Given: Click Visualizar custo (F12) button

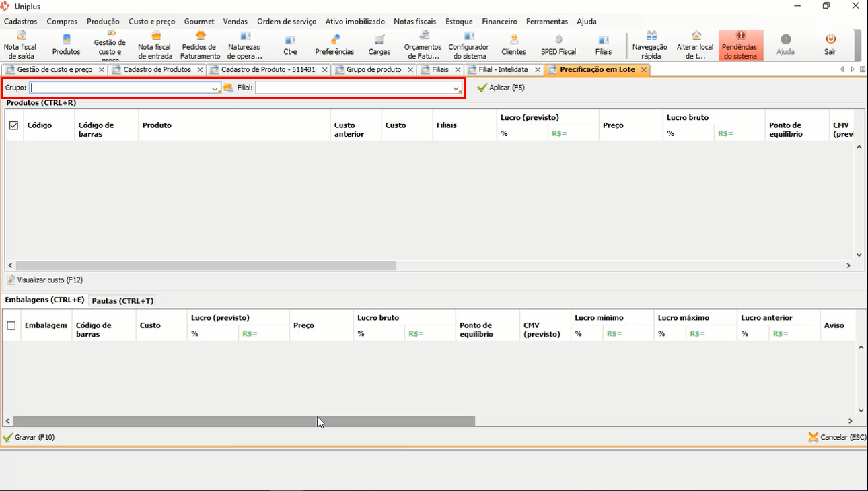Looking at the screenshot, I should point(45,280).
